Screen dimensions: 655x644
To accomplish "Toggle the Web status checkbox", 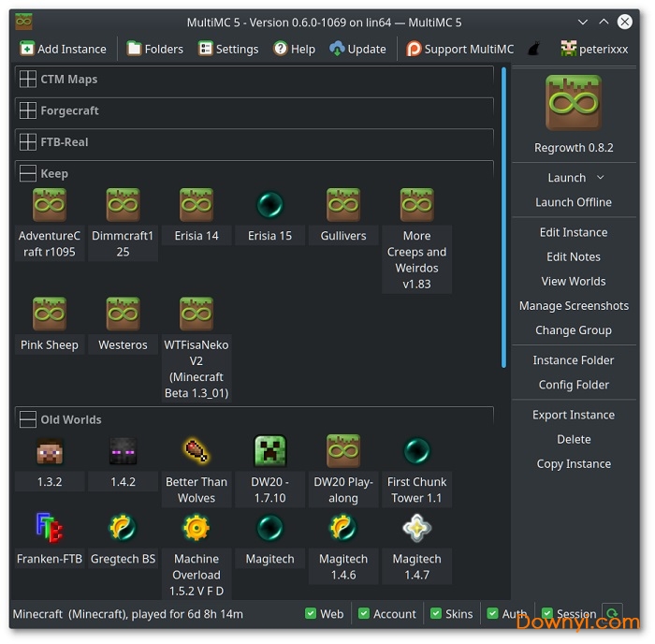I will (311, 614).
